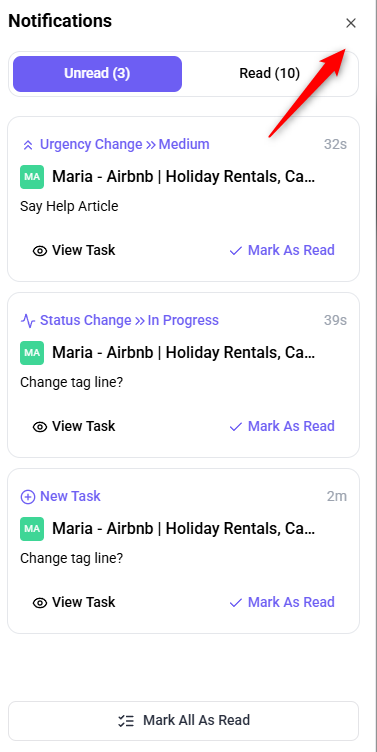Viewport: 377px width, 752px height.
Task: Click checklist icon in Mark All As Read
Action: [x=126, y=721]
